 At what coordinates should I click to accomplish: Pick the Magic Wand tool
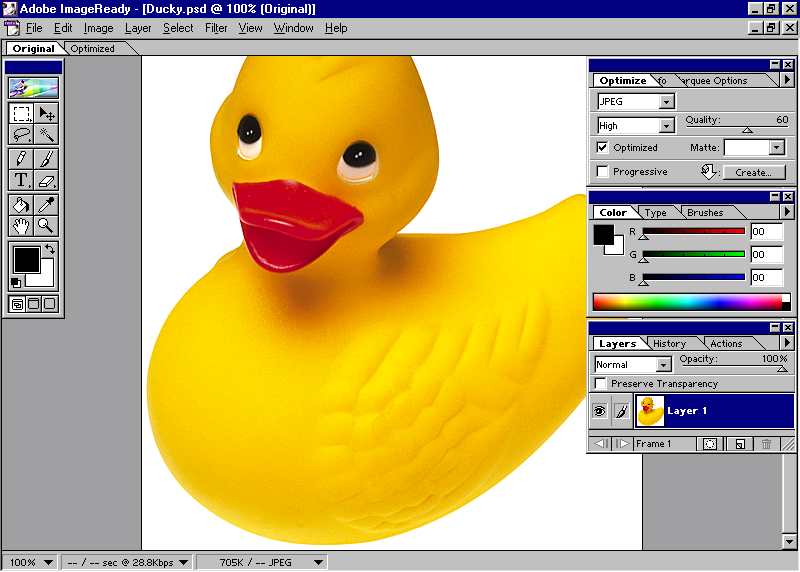tap(46, 134)
